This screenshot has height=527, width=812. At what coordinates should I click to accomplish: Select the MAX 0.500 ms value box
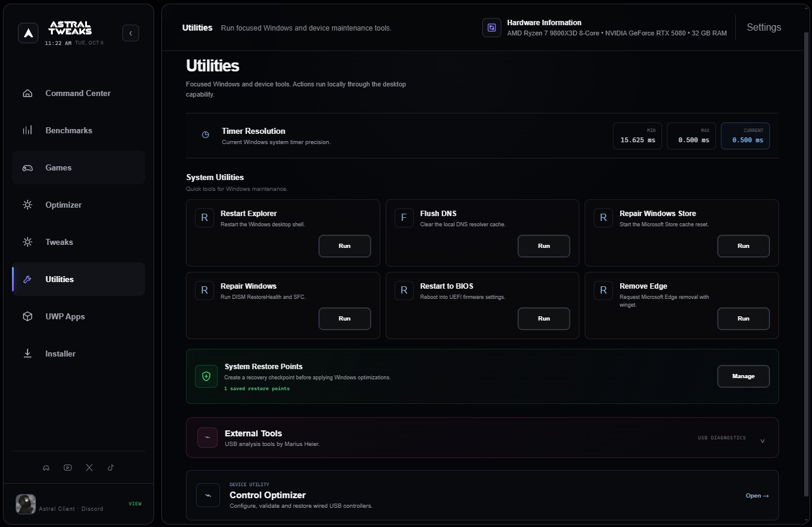[x=691, y=136]
